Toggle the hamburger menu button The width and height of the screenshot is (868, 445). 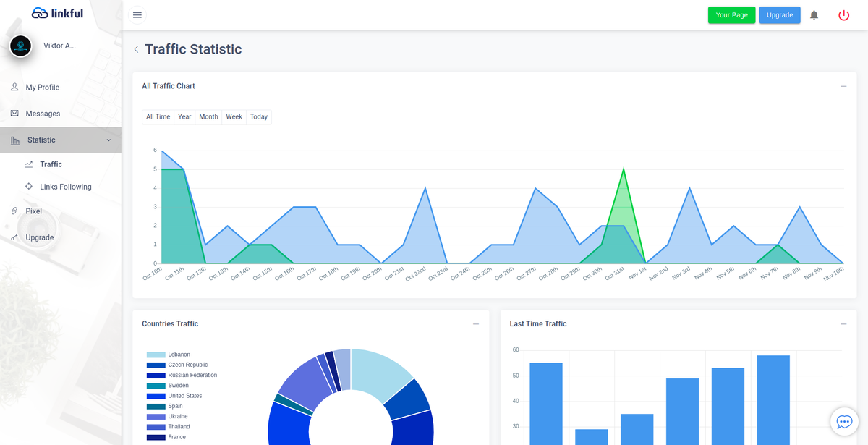137,15
